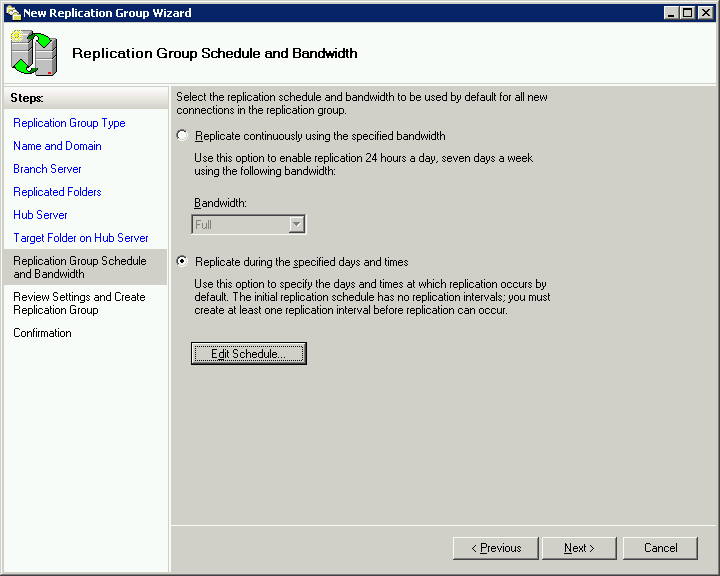Screen dimensions: 720x576
Task: Choose 'Replicate during the specified days and times'
Action: 181,262
